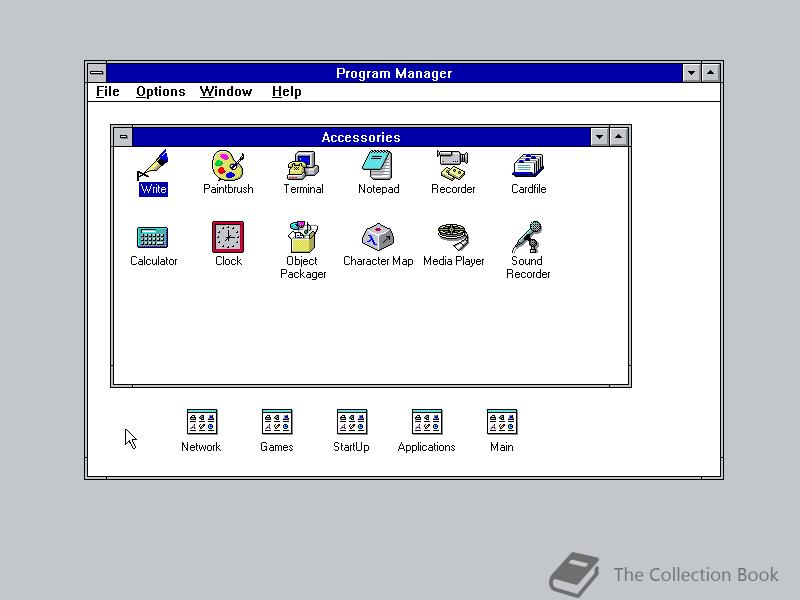Screen dimensions: 800x600
Task: Choose the Character Map icon
Action: pyautogui.click(x=378, y=237)
